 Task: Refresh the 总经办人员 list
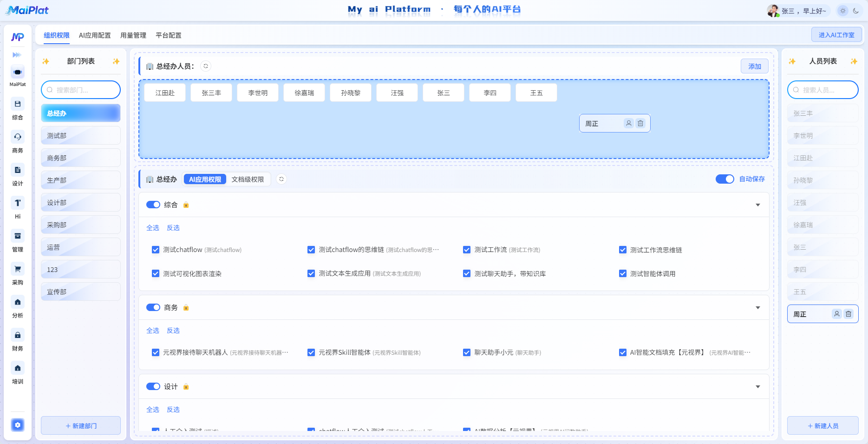pos(206,66)
